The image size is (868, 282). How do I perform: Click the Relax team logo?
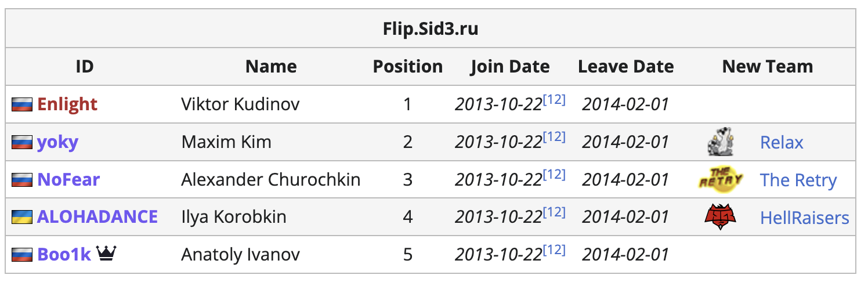[720, 142]
